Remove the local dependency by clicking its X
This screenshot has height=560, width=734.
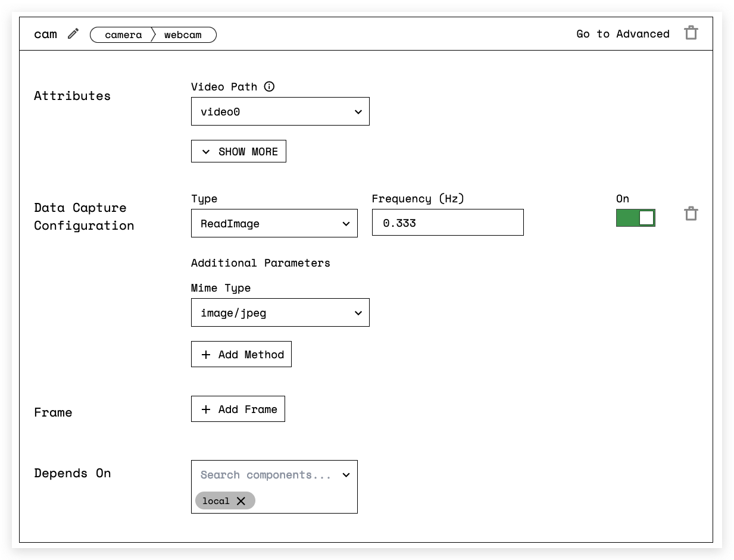[242, 500]
